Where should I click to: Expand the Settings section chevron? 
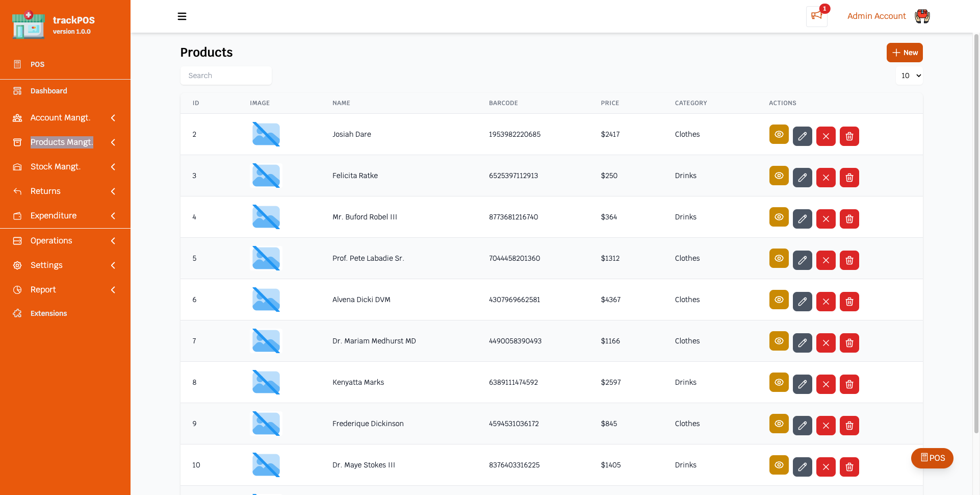[113, 265]
